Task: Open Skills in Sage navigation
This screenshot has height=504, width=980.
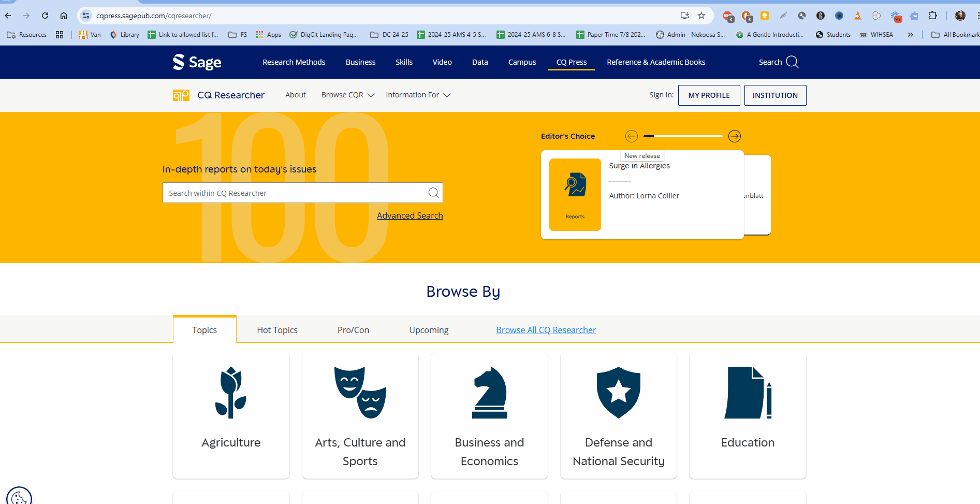Action: coord(404,62)
